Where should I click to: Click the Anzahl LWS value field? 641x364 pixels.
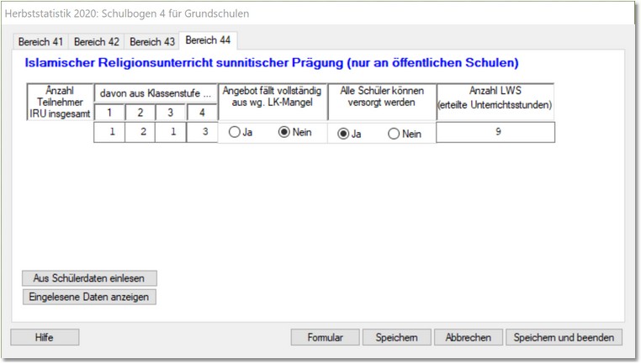click(495, 132)
